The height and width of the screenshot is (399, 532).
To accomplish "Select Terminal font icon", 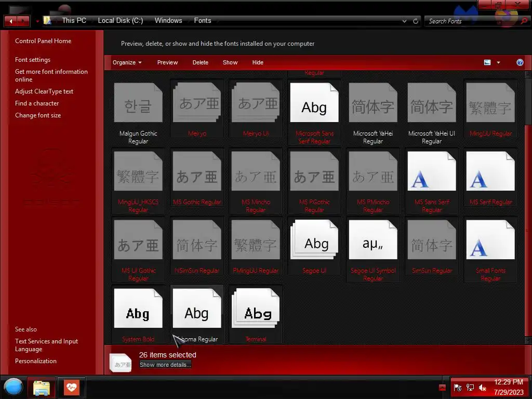I will [256, 309].
